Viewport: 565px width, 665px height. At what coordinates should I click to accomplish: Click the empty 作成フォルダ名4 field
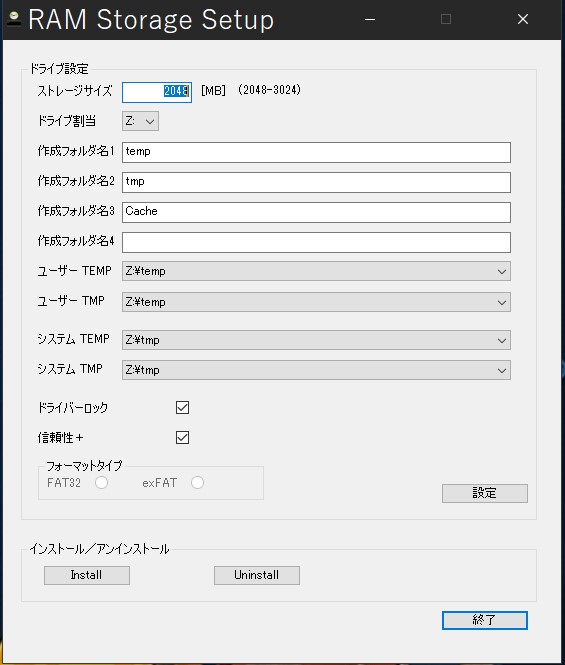[x=316, y=242]
